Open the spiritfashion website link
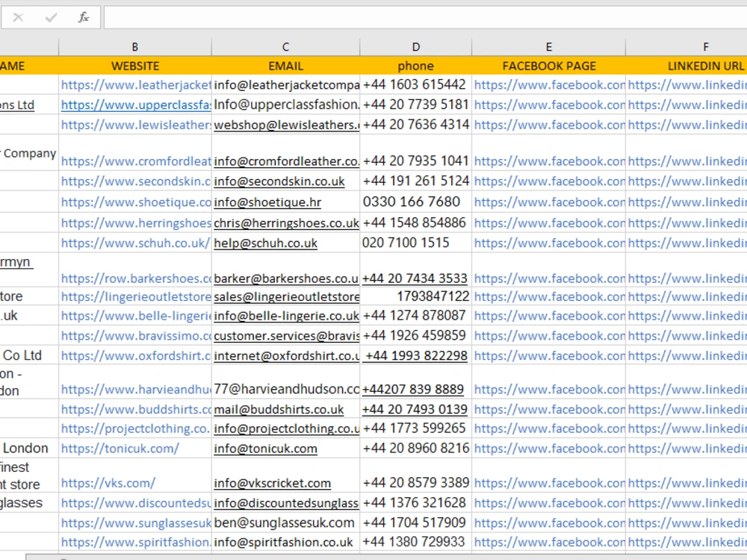747x560 pixels. pos(136,542)
